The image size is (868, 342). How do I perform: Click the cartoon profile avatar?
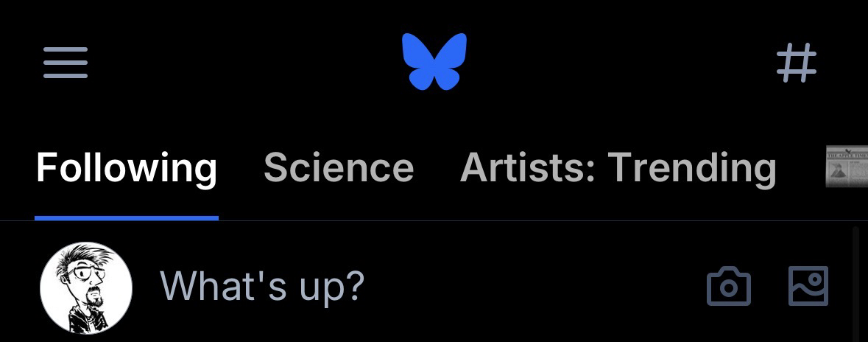click(86, 287)
